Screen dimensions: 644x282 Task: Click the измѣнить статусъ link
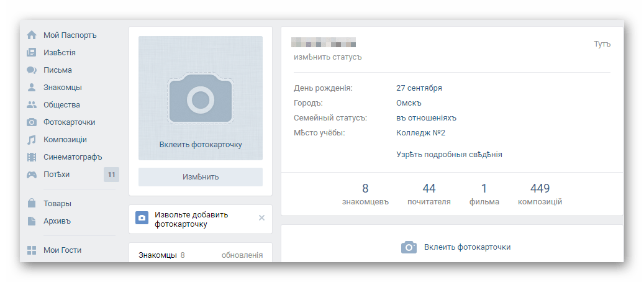coord(327,57)
